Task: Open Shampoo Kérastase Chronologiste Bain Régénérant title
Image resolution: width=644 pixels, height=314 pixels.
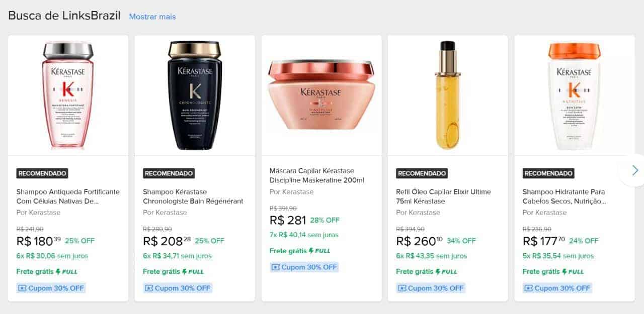Action: (x=193, y=196)
